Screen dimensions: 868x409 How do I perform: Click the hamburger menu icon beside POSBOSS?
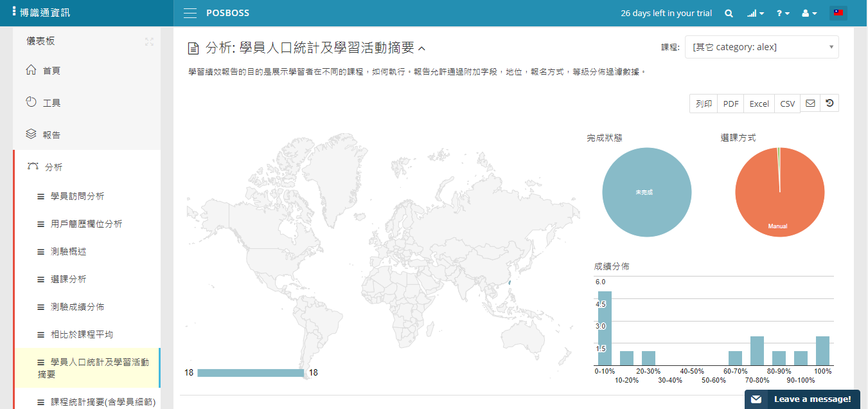click(x=190, y=13)
